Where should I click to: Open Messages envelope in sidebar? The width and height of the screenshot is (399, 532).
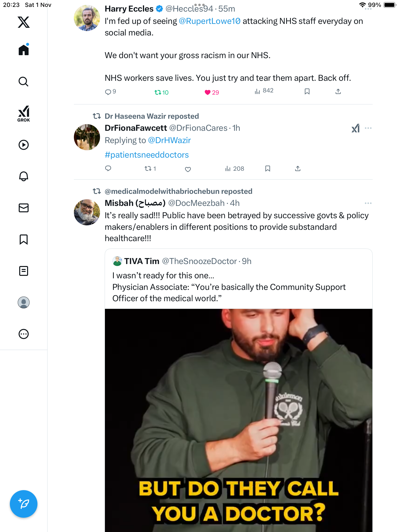pos(24,208)
